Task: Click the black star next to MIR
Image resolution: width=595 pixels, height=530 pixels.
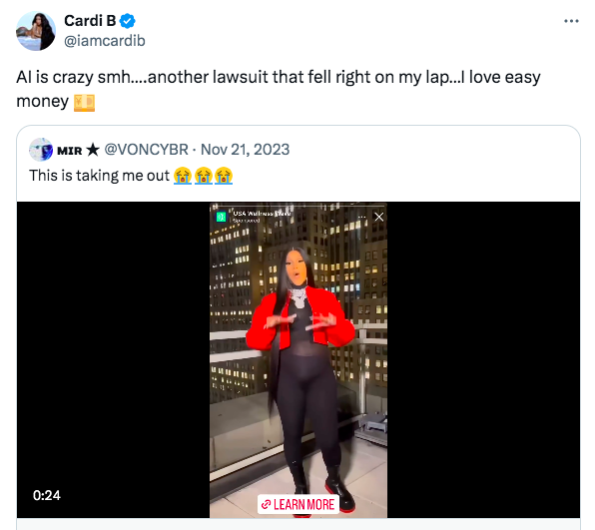Action: (x=93, y=150)
